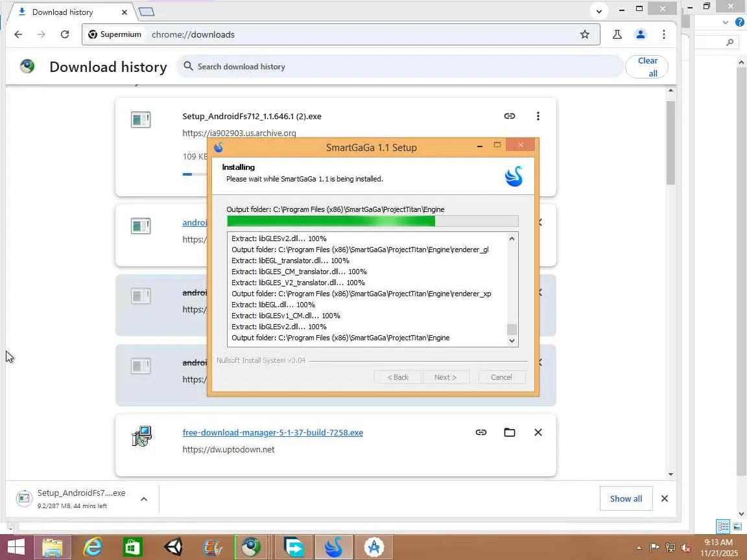This screenshot has height=560, width=747.
Task: Open the Windows Store taskbar icon
Action: tap(132, 546)
